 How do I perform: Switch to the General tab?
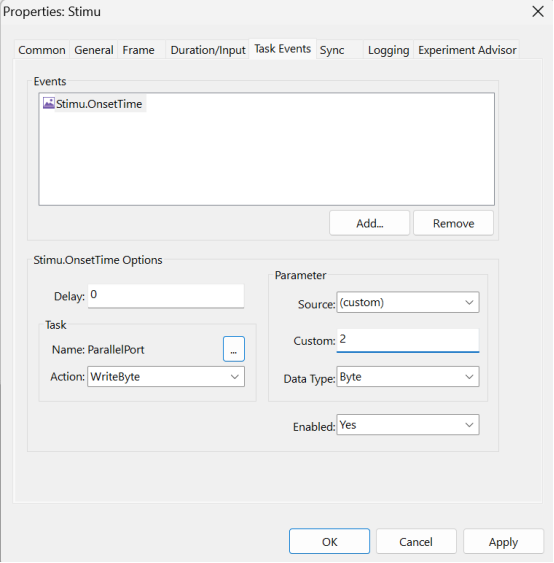(x=94, y=50)
